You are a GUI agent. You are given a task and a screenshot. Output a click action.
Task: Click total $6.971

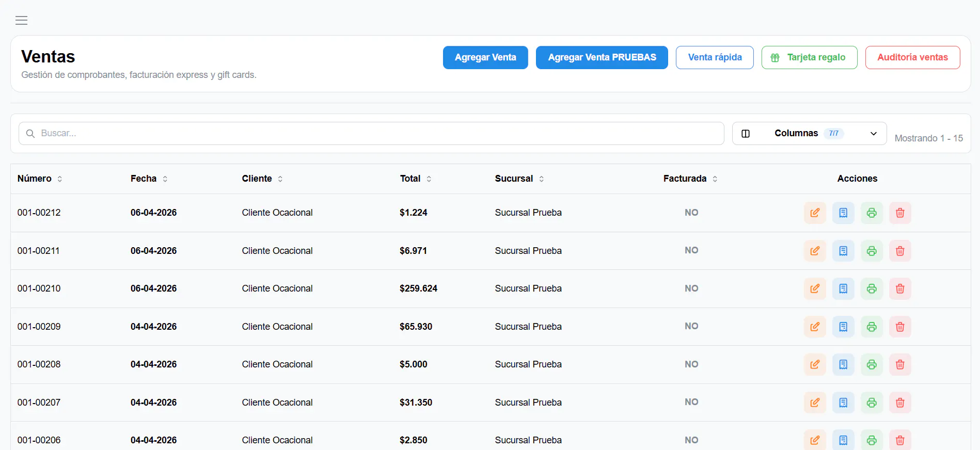click(413, 251)
